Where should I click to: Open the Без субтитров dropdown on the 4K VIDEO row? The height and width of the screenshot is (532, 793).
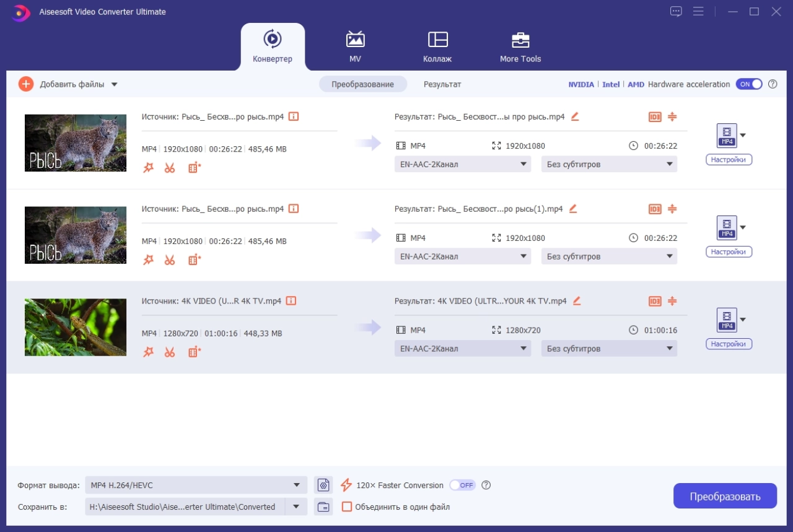tap(609, 349)
